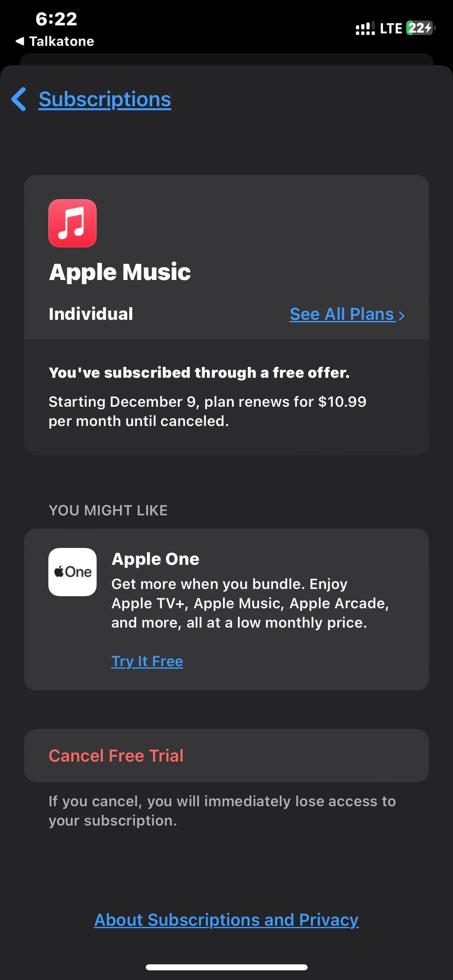Tap the December 9 renewal notice text
The height and width of the screenshot is (980, 453).
coord(207,411)
